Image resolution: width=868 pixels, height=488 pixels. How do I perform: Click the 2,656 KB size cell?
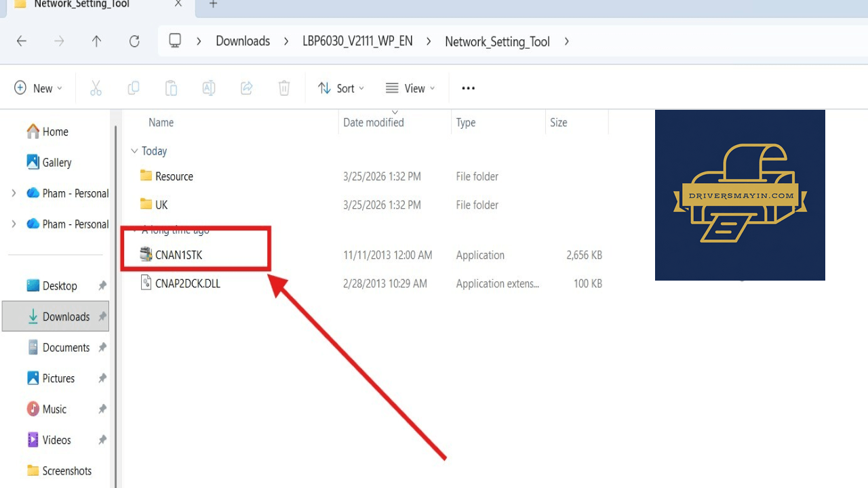[x=584, y=256]
